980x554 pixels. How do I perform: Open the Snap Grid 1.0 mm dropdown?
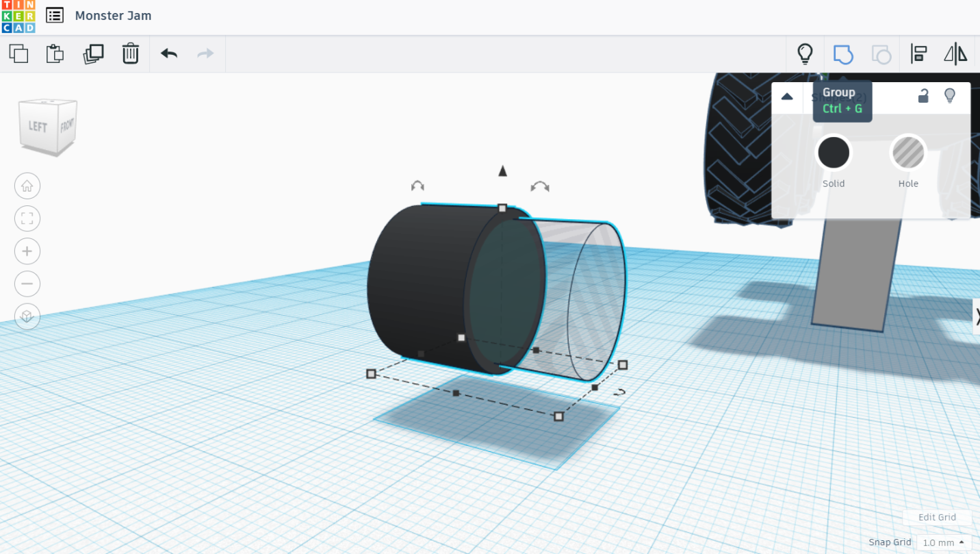click(944, 542)
